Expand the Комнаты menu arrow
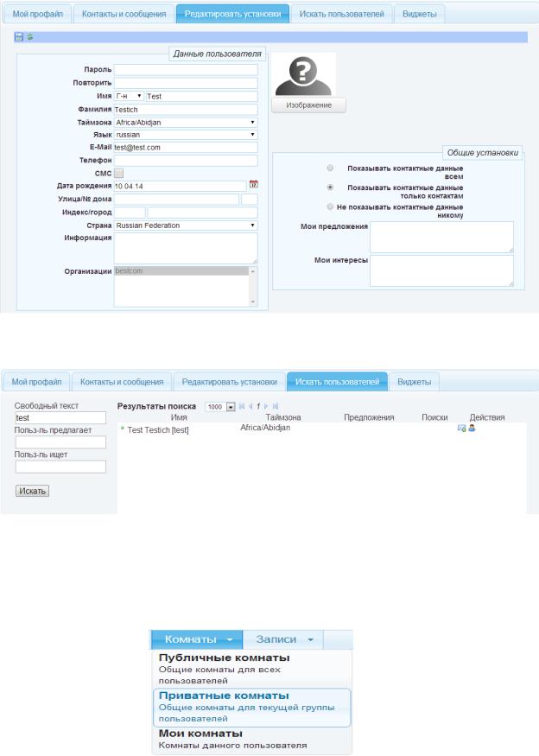The width and height of the screenshot is (539, 756). [230, 639]
